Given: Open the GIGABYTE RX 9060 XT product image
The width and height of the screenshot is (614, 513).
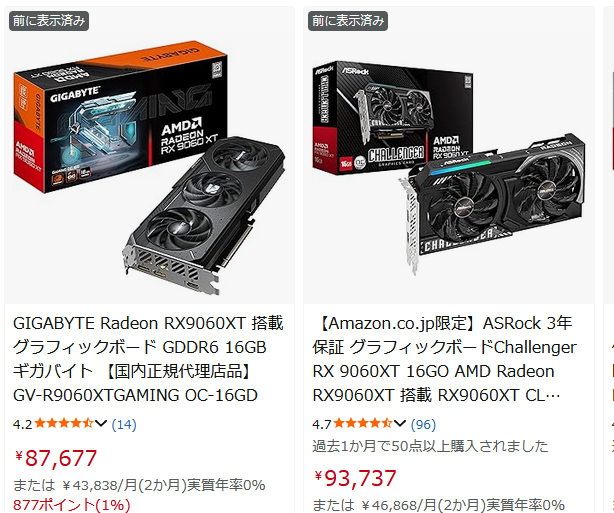Looking at the screenshot, I should click(149, 169).
